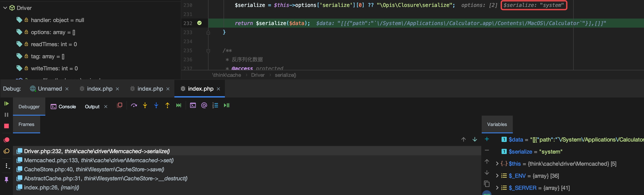
Task: Expand the $_SERVER array variable
Action: [497, 188]
